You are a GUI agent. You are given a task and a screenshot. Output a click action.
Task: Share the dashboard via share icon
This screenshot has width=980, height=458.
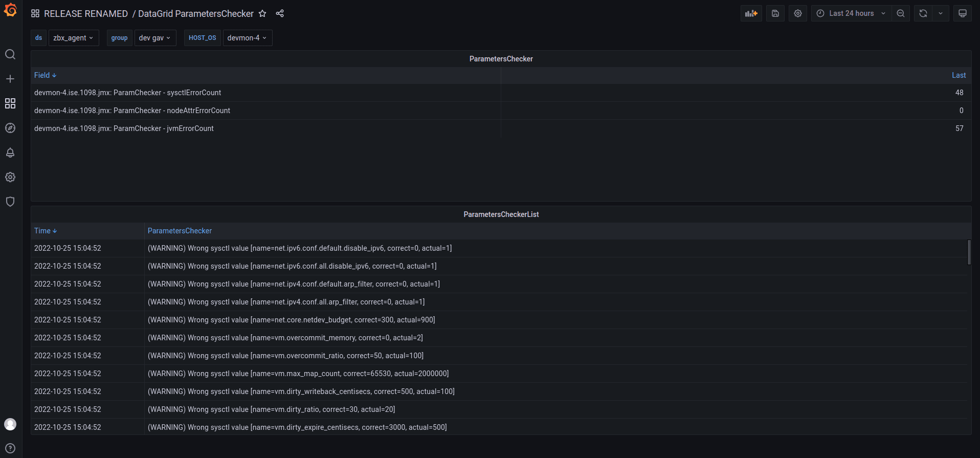pyautogui.click(x=280, y=14)
